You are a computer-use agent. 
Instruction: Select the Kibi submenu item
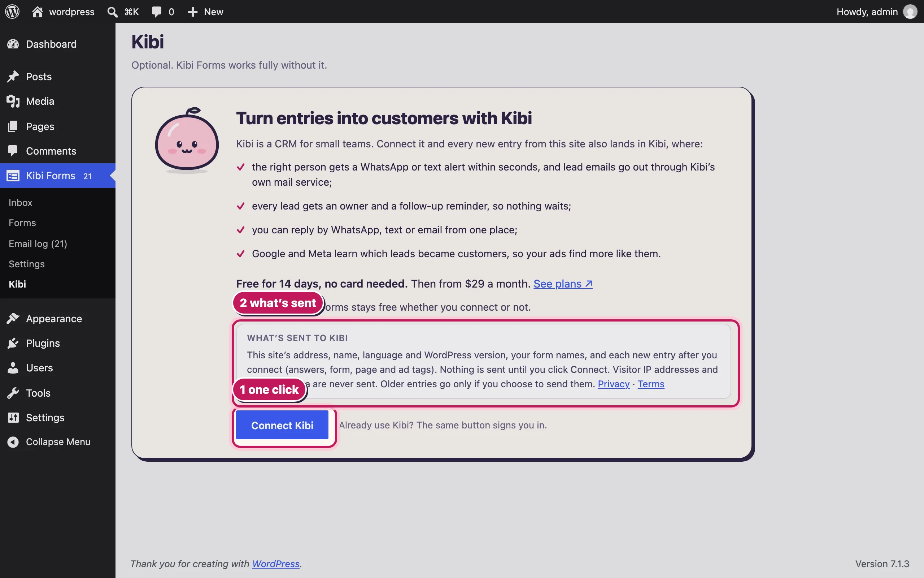pyautogui.click(x=17, y=284)
